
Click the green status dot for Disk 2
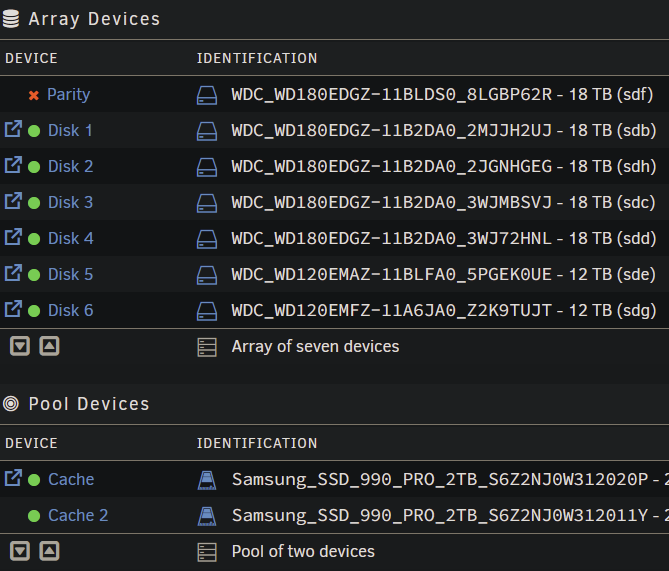tap(34, 167)
